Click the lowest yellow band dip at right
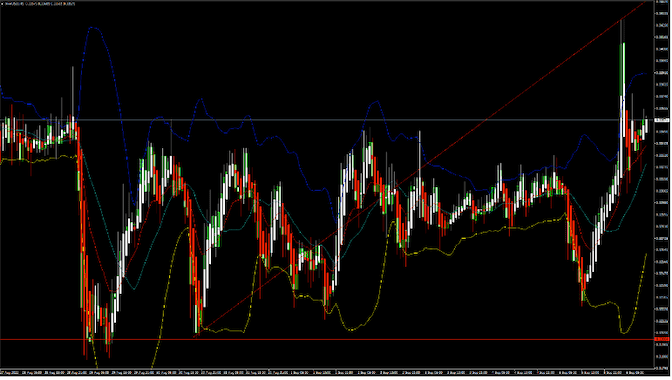 pos(624,332)
